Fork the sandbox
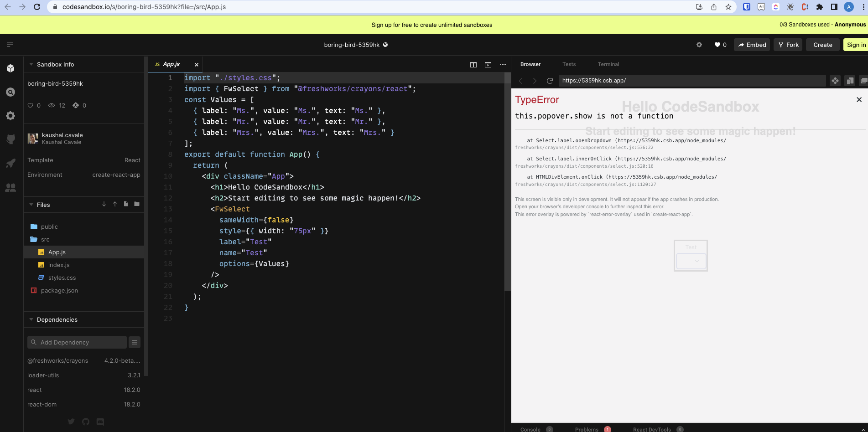 pyautogui.click(x=788, y=45)
